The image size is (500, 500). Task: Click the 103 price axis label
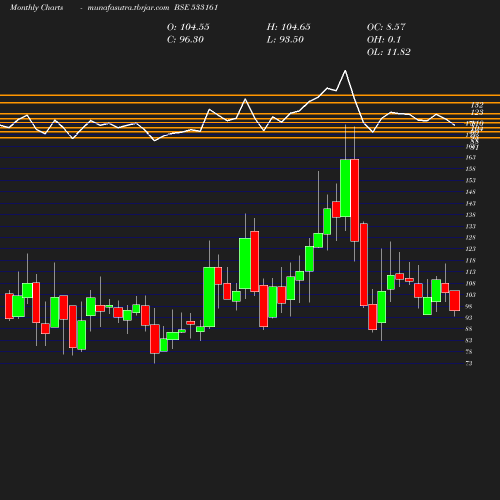470,295
